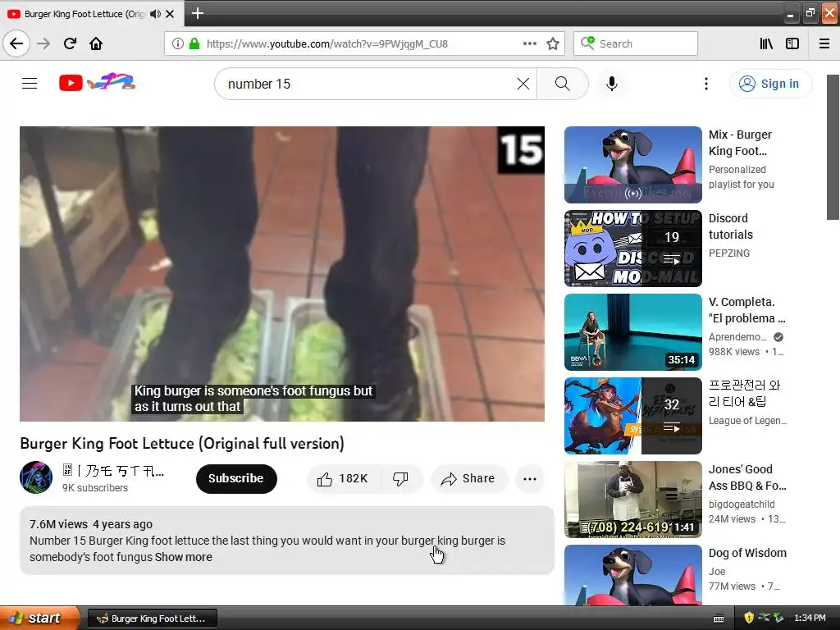Viewport: 840px width, 630px height.
Task: Show site information icon in address bar
Action: (x=177, y=43)
